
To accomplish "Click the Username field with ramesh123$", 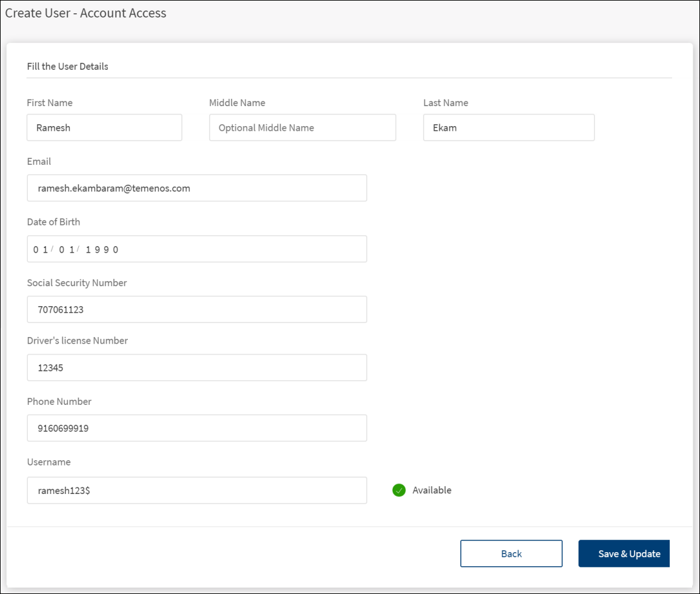I will click(196, 490).
